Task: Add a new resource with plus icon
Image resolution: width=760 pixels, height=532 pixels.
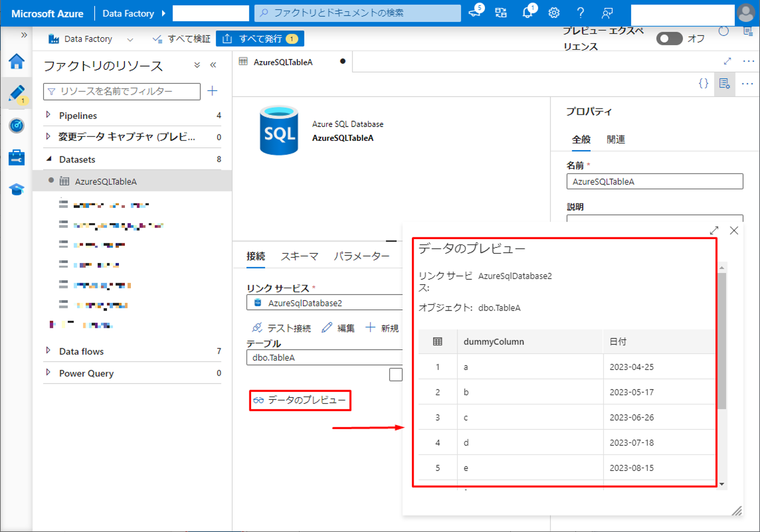Action: click(213, 91)
